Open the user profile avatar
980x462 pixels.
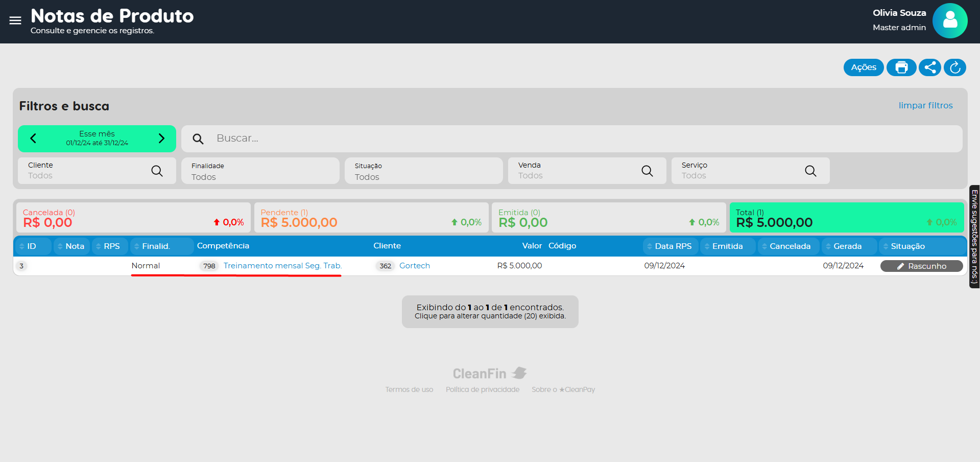click(x=949, y=21)
